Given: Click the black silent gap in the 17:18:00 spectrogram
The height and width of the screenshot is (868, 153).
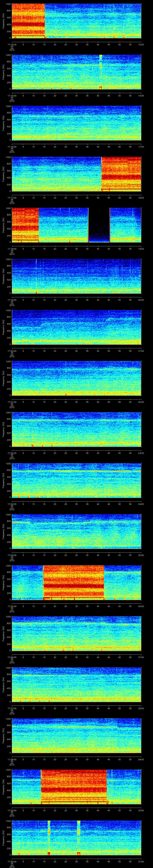Looking at the screenshot, I should (x=99, y=225).
